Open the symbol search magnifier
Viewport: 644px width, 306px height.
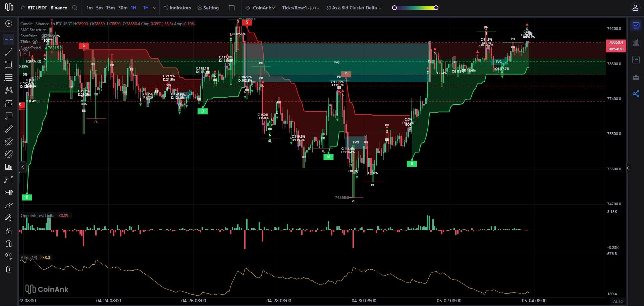[75, 8]
